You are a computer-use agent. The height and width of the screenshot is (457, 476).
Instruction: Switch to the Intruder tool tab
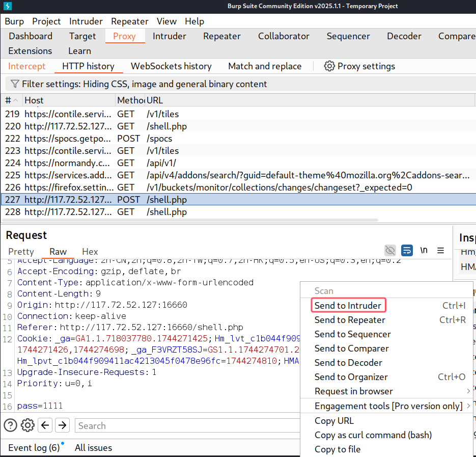170,36
